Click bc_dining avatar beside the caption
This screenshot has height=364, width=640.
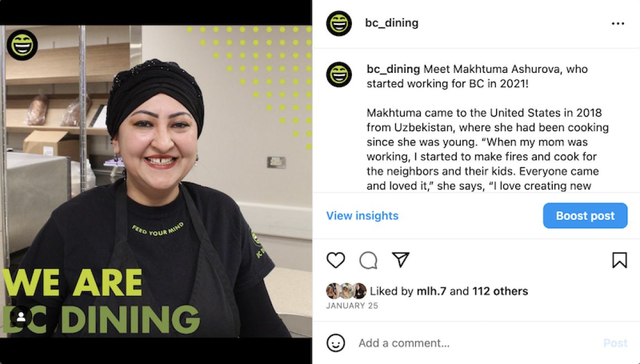point(339,74)
